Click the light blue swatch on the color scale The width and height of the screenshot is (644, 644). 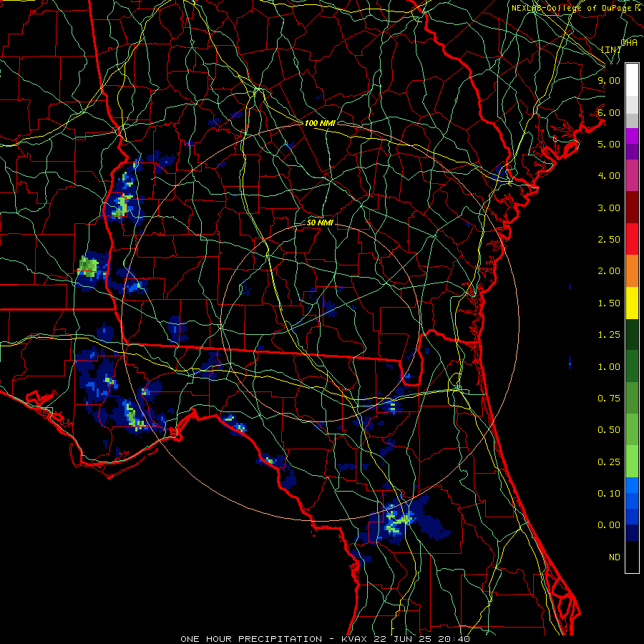(632, 485)
